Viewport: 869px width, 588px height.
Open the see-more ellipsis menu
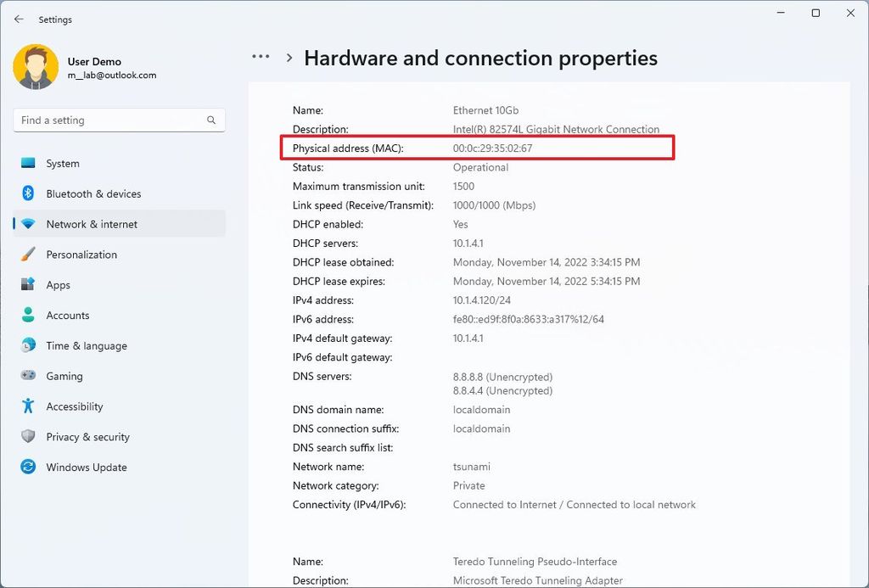(x=260, y=56)
